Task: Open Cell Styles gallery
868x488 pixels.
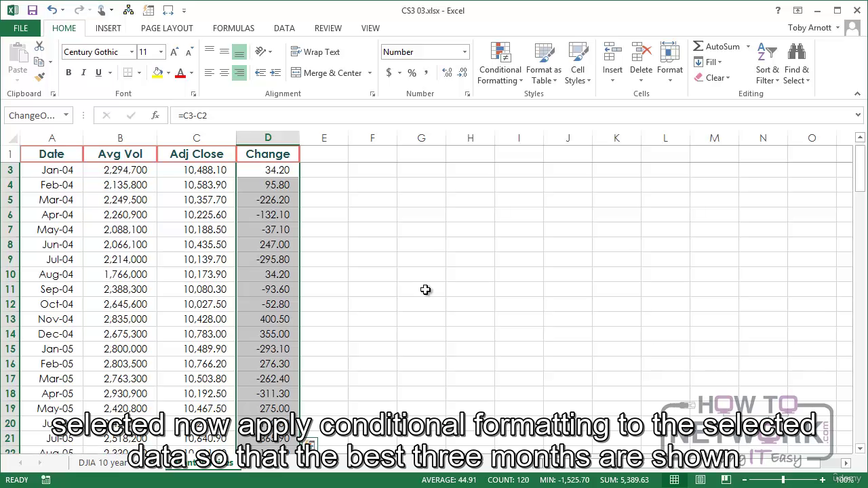Action: coord(578,64)
